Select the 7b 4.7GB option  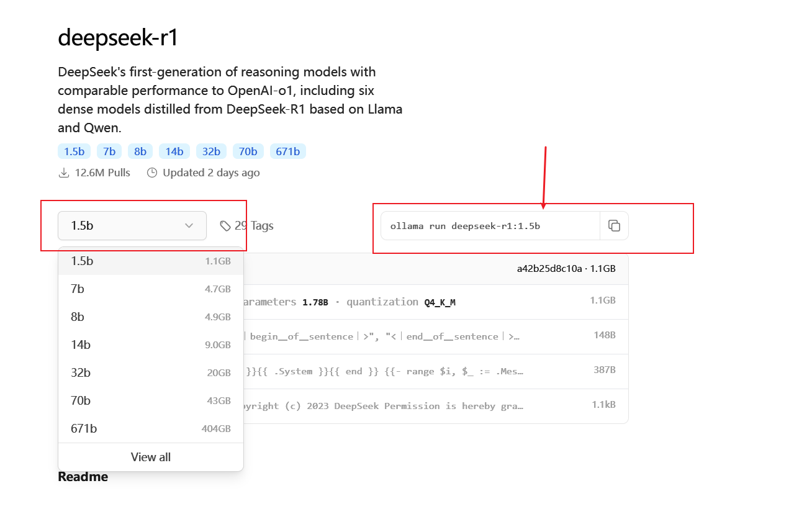[x=151, y=289]
